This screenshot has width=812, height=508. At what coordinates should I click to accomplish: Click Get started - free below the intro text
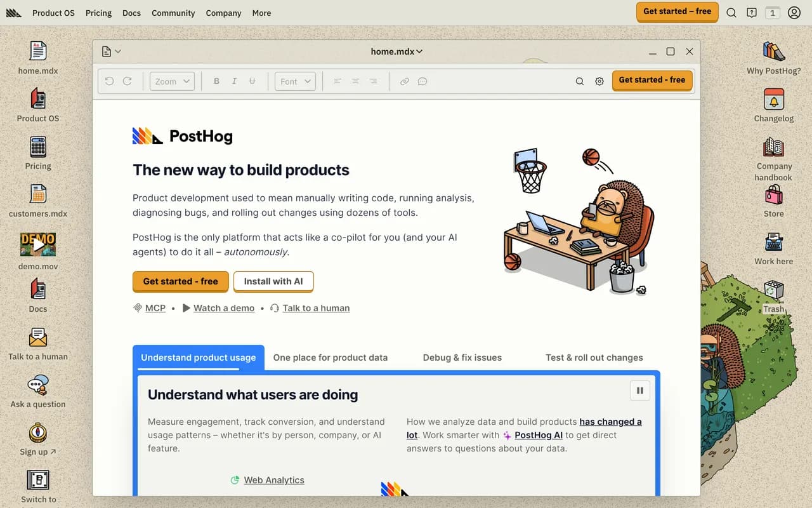point(180,281)
